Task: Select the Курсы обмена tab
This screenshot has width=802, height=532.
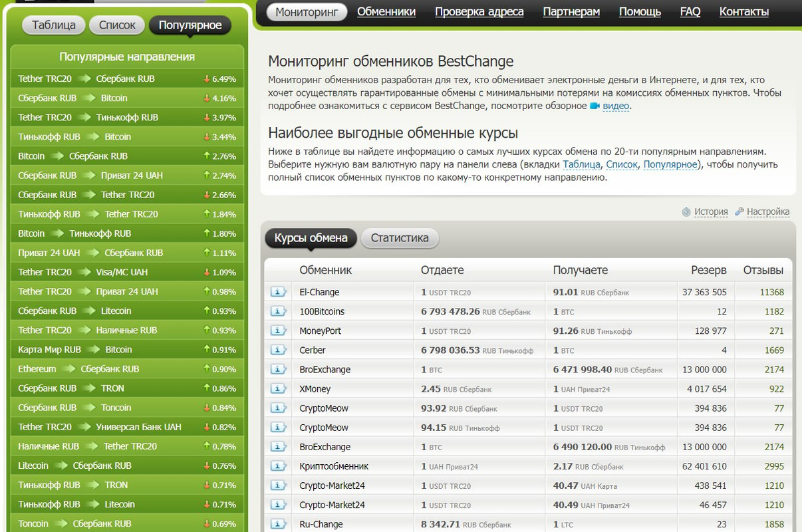Action: 311,238
